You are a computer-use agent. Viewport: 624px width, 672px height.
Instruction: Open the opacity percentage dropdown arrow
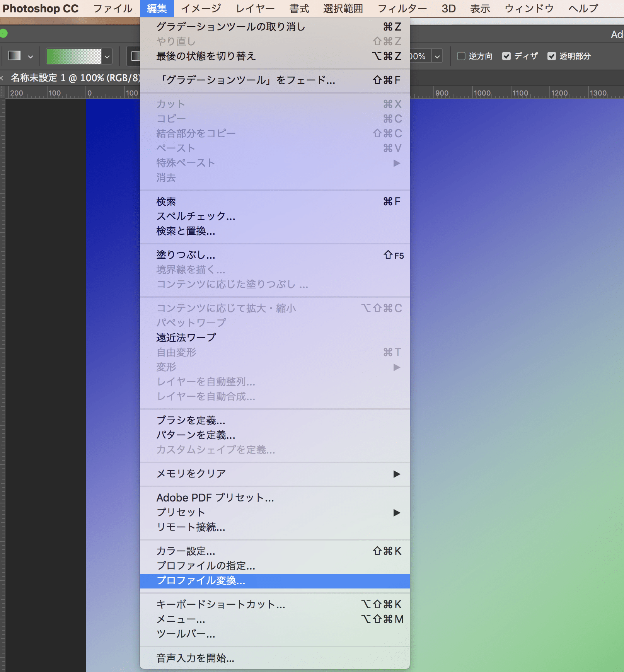point(437,56)
